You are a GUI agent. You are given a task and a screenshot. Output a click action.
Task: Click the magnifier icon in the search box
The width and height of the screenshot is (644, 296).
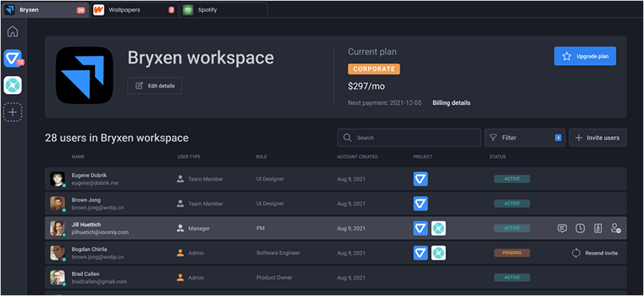tap(348, 138)
